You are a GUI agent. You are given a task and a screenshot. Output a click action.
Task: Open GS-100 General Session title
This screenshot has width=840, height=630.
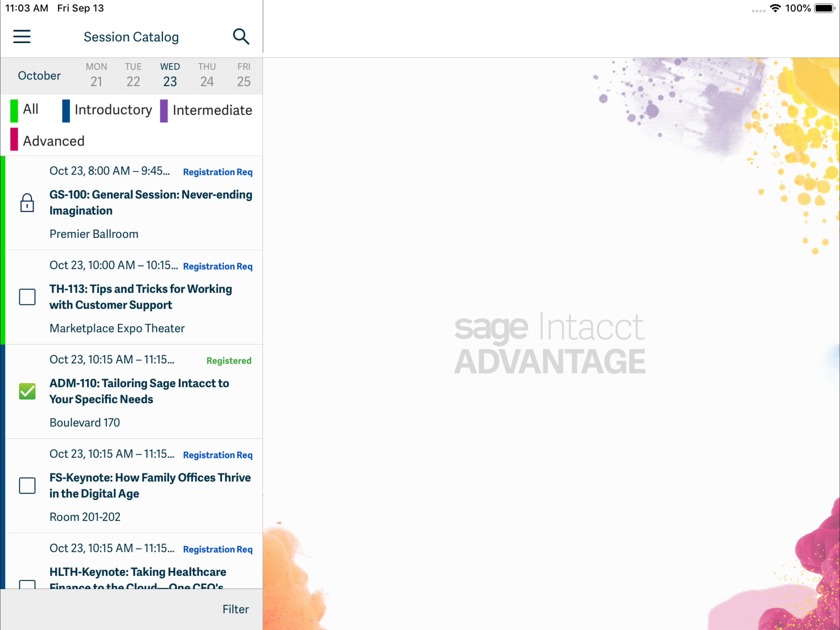click(x=151, y=202)
